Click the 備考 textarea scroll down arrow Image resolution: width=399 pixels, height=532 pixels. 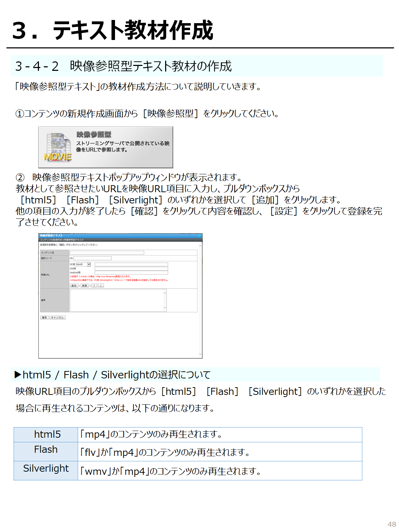(164, 308)
